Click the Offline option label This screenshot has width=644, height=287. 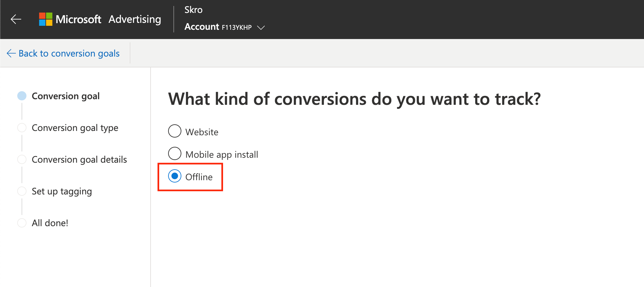click(x=199, y=177)
